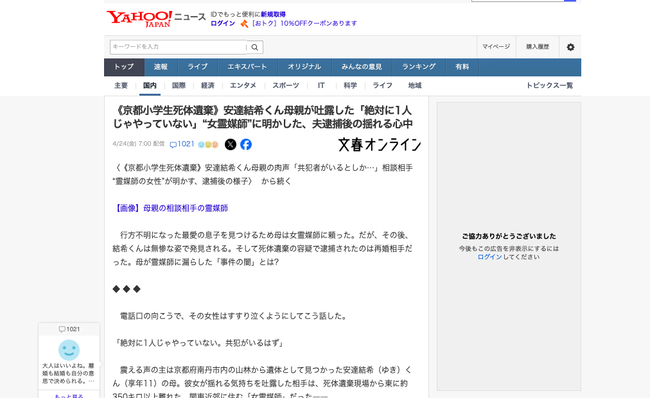The width and height of the screenshot is (650, 398).
Task: Click the reaction emoji icons beside the comment count
Action: [208, 144]
